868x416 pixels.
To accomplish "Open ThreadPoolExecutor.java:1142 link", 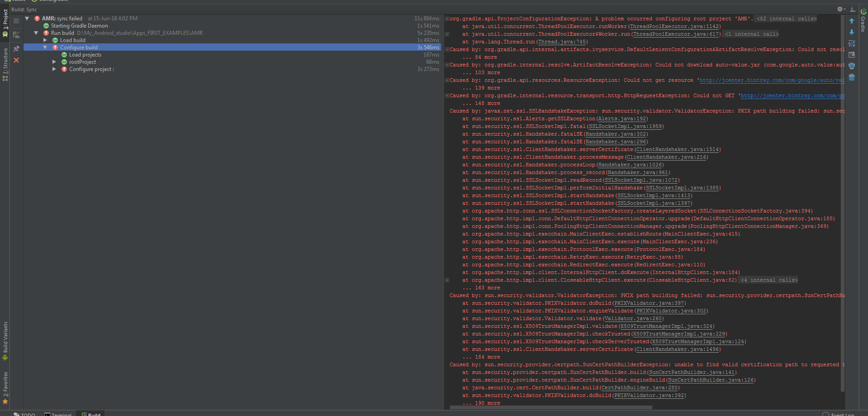I will (x=674, y=27).
